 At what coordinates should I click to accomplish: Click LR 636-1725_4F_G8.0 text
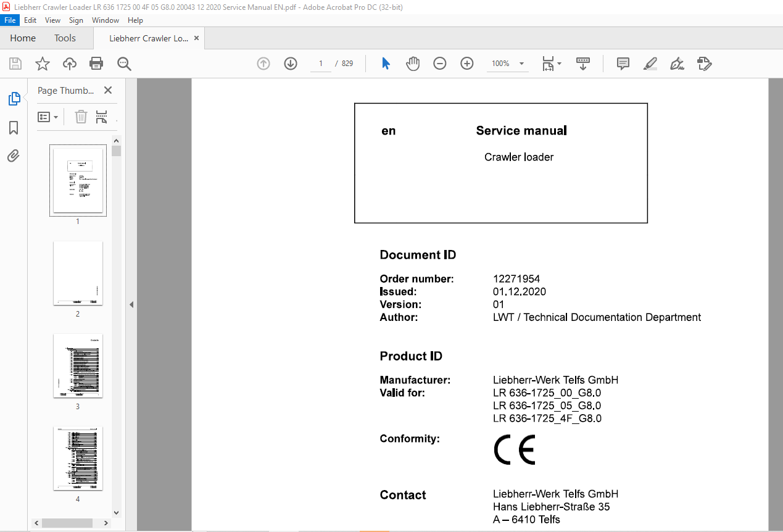click(547, 418)
